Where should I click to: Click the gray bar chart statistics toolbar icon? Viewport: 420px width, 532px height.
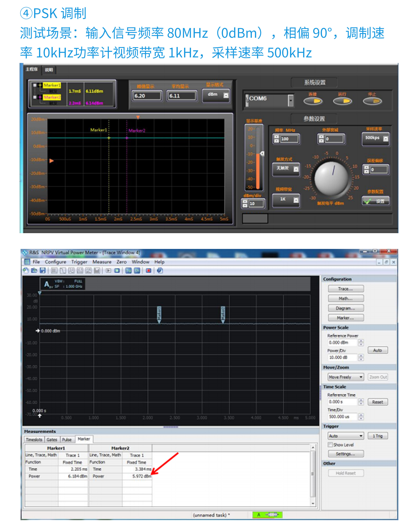point(97,271)
